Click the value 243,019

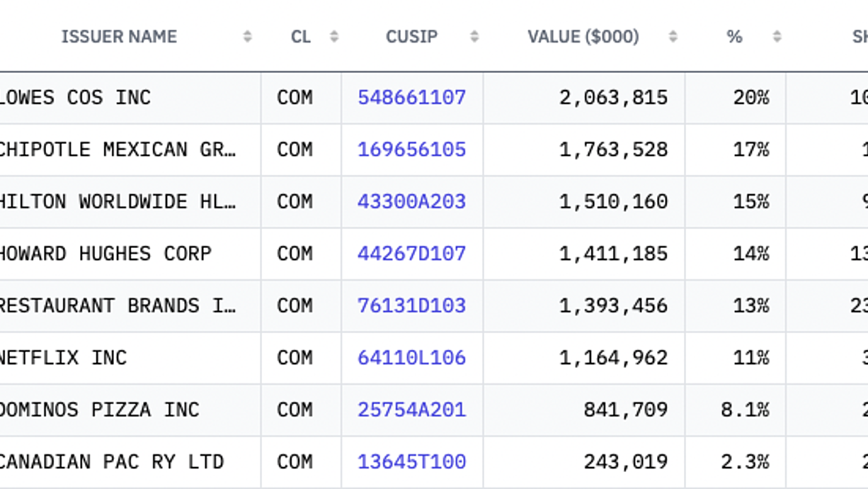(x=626, y=462)
